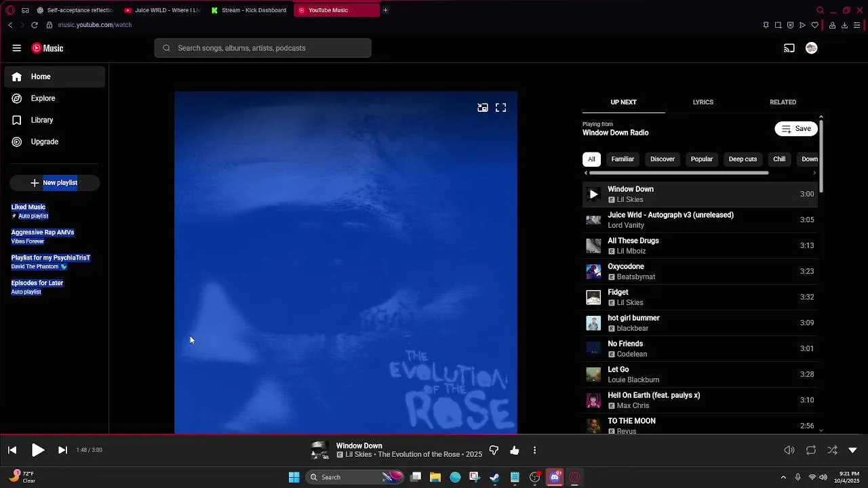This screenshot has height=488, width=868.
Task: Switch to the UP NEXT tab
Action: pyautogui.click(x=623, y=102)
